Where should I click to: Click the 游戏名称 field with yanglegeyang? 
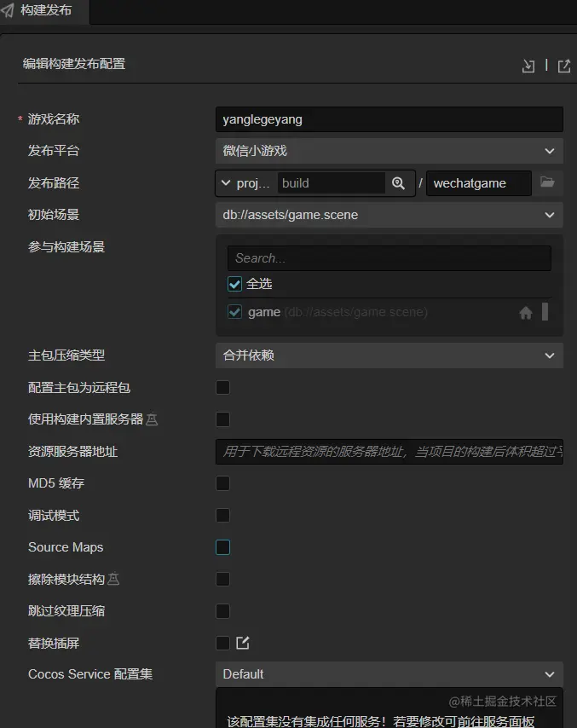389,119
